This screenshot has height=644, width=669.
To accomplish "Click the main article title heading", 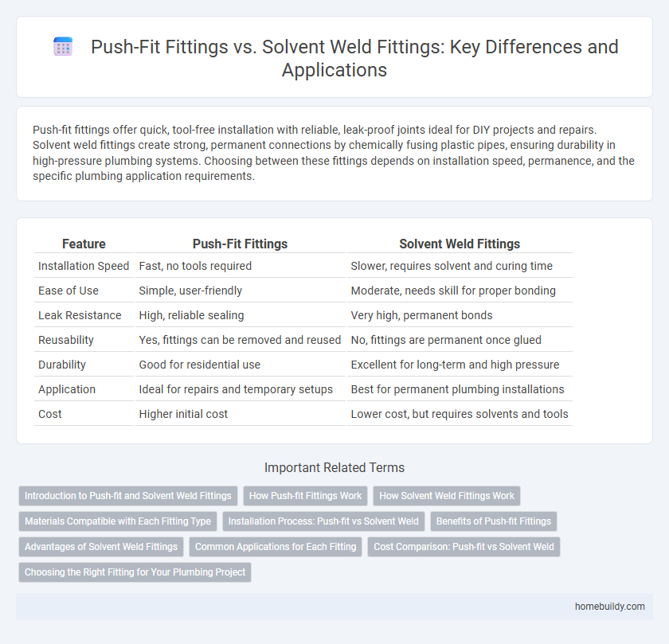I will coord(355,58).
